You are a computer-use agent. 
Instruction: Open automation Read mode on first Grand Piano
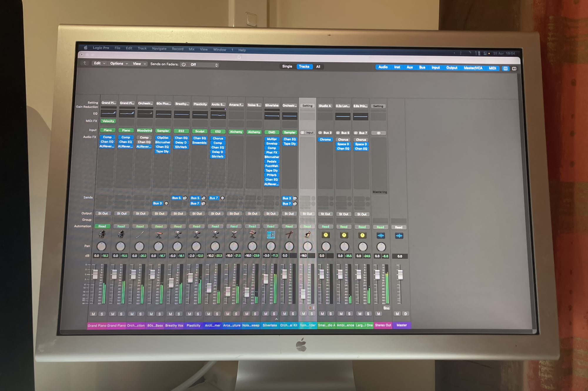pyautogui.click(x=102, y=226)
